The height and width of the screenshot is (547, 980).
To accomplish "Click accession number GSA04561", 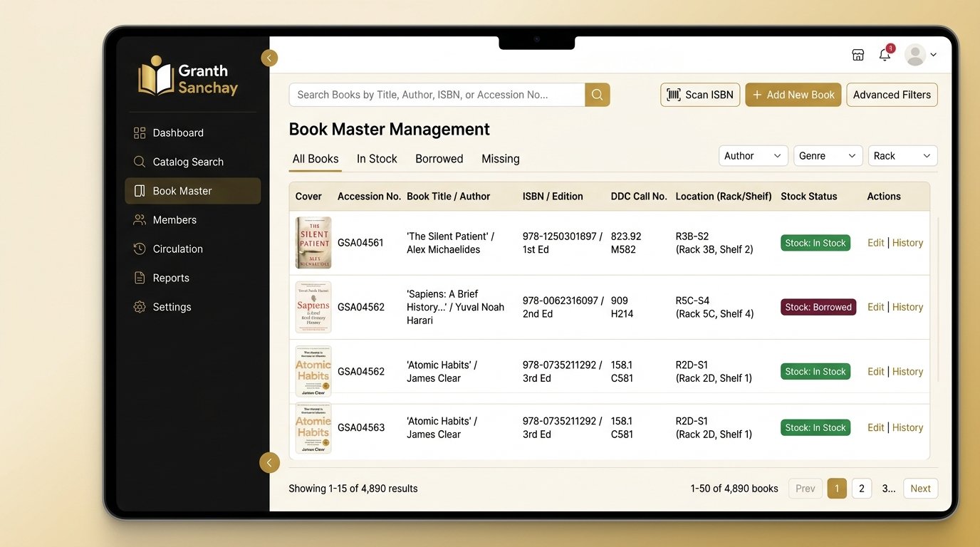I will [x=360, y=243].
